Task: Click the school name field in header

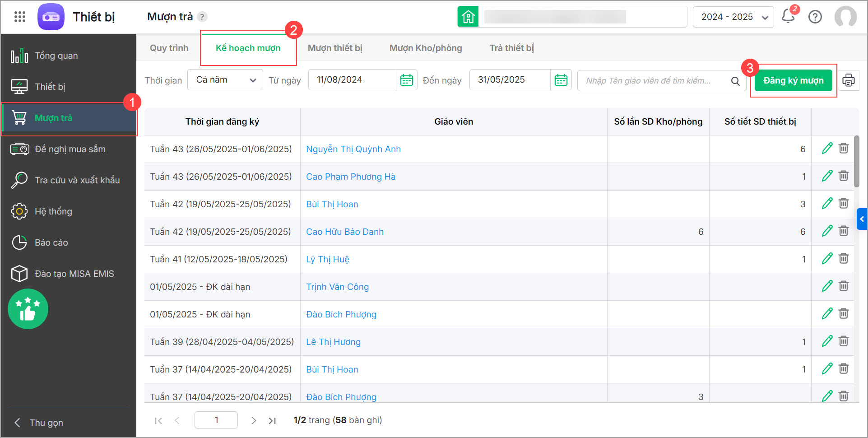Action: [583, 17]
